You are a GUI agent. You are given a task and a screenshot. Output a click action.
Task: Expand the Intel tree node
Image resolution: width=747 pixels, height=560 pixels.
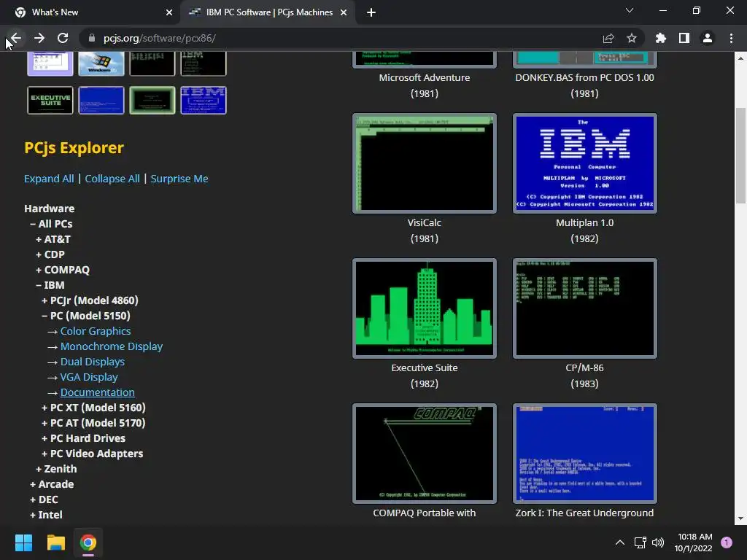pyautogui.click(x=46, y=514)
